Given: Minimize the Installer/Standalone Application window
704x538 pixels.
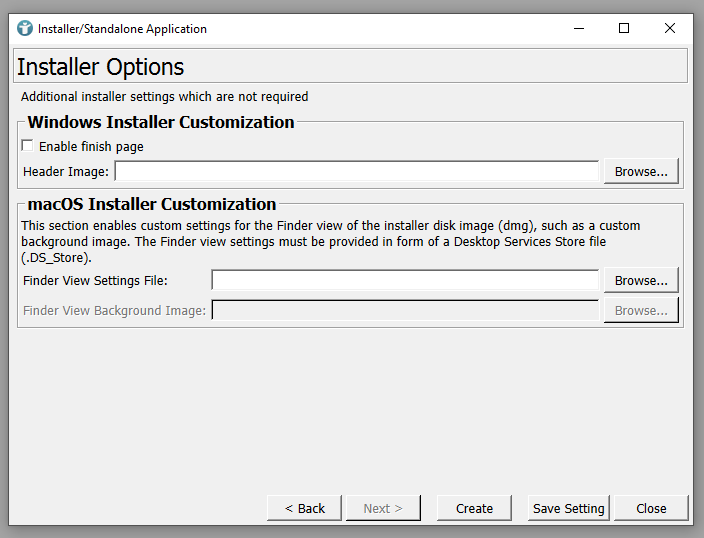Looking at the screenshot, I should [x=578, y=29].
